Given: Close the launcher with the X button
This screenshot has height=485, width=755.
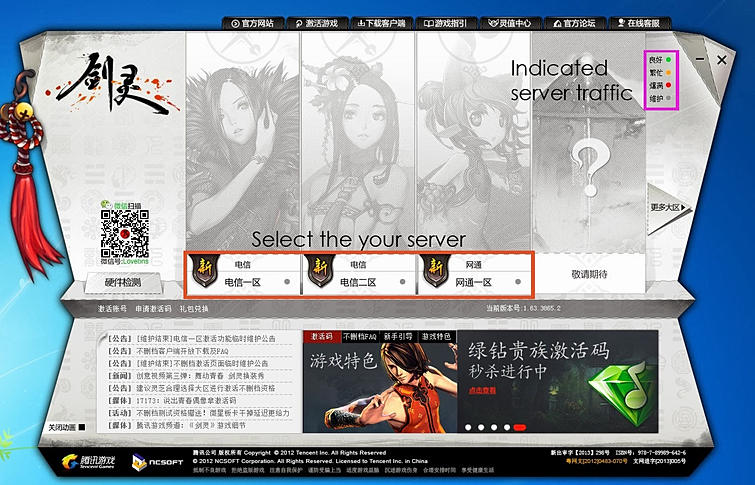Looking at the screenshot, I should (x=721, y=60).
